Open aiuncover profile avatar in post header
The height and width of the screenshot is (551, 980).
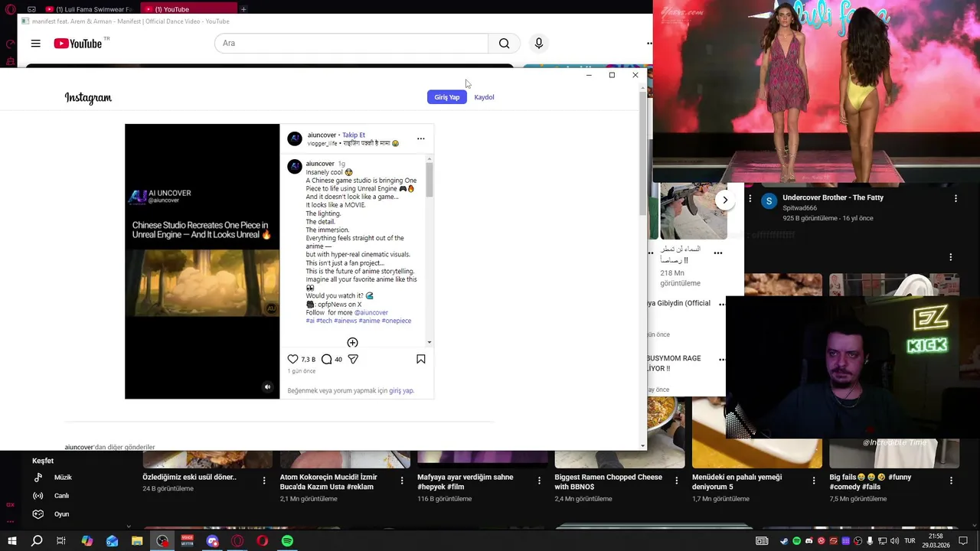pyautogui.click(x=295, y=139)
